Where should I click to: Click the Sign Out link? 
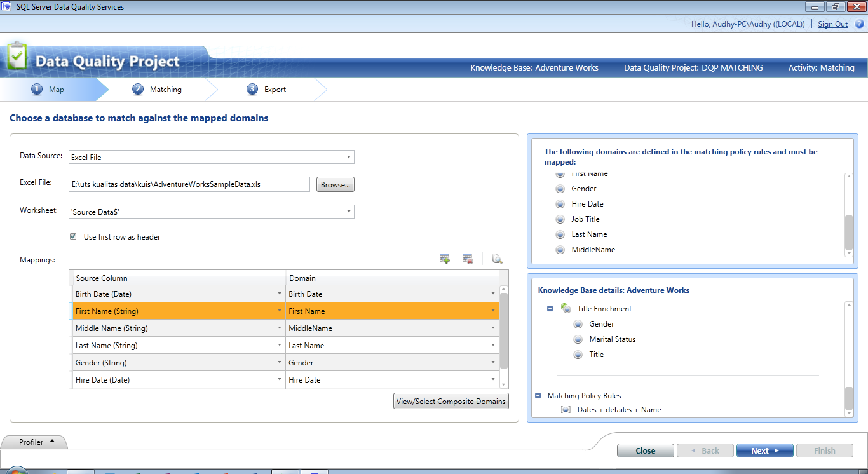point(832,24)
